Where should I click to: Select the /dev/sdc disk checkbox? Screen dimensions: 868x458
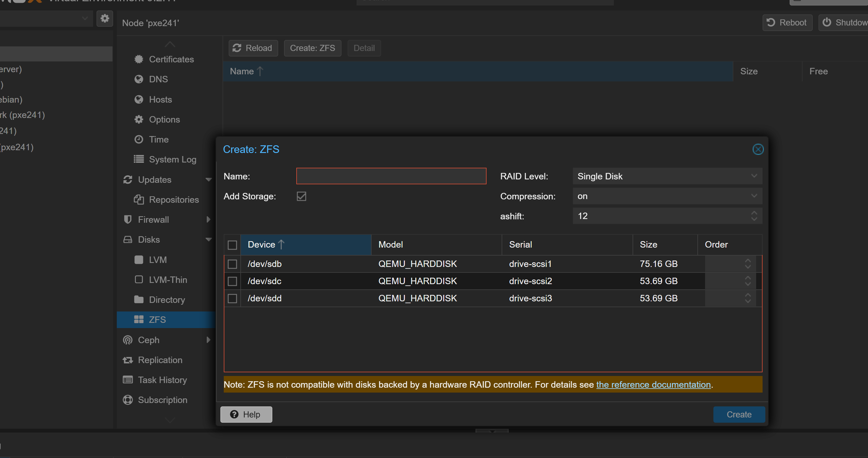232,281
